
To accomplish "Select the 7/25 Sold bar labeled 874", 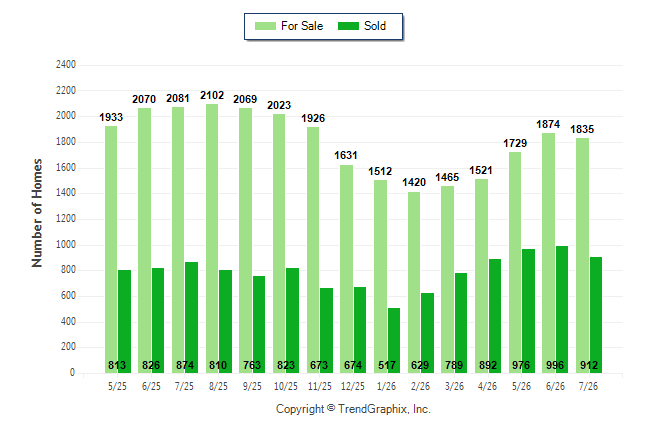I will pyautogui.click(x=192, y=318).
